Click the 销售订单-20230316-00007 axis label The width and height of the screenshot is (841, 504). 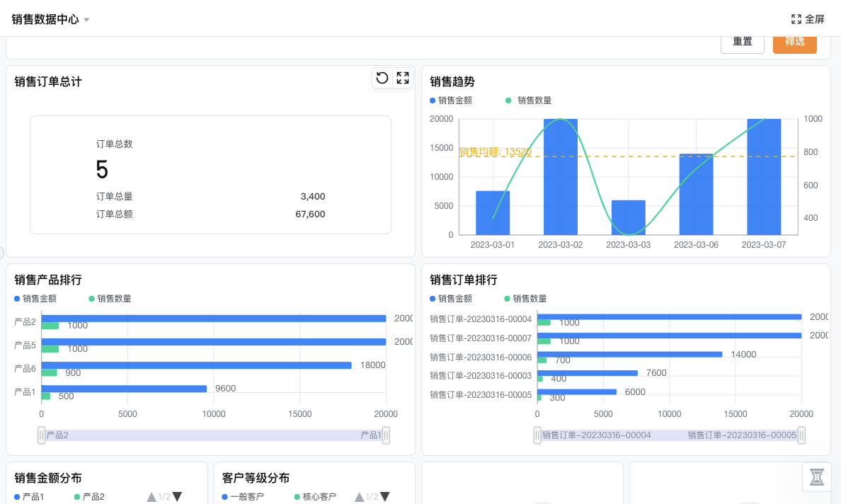481,338
